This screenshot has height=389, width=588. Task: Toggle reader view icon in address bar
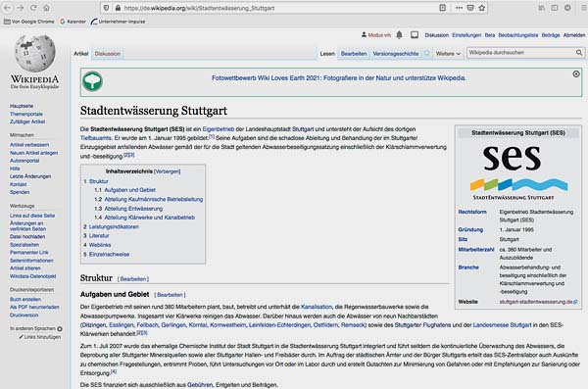[x=443, y=8]
